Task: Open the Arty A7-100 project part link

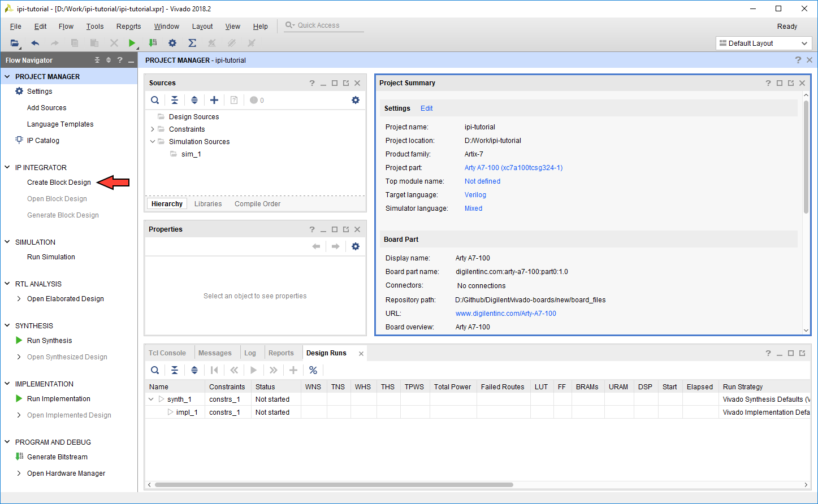Action: (513, 168)
